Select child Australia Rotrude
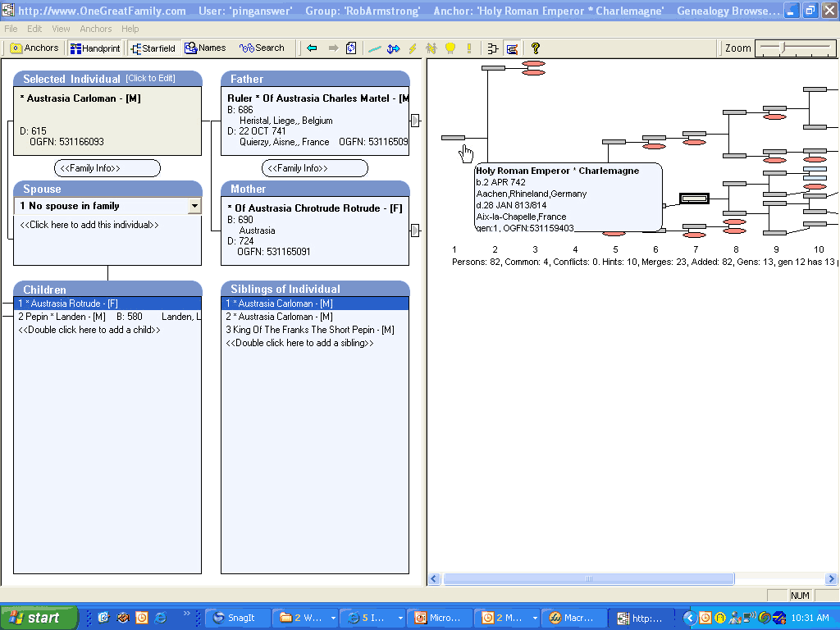This screenshot has height=630, width=840. pyautogui.click(x=107, y=304)
